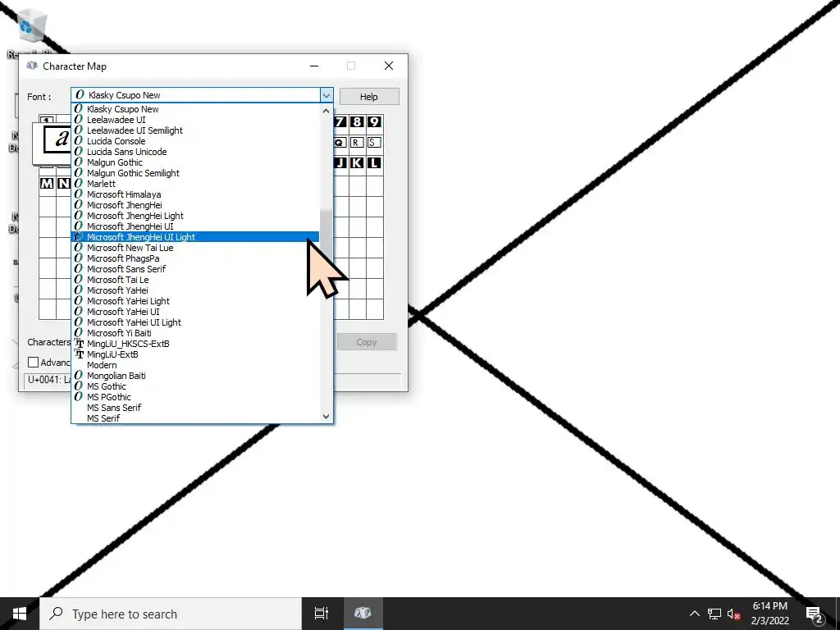Viewport: 840px width, 630px height.
Task: Select character 7 in grid
Action: pyautogui.click(x=340, y=121)
